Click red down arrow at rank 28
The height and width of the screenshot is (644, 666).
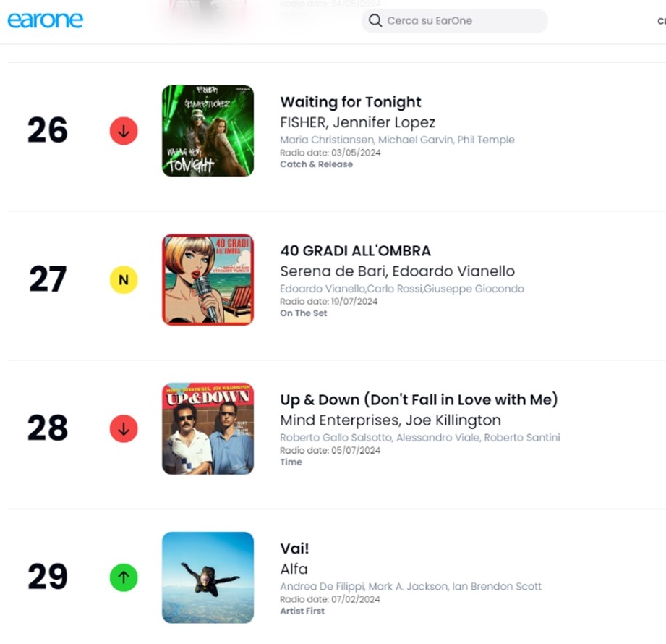(124, 428)
